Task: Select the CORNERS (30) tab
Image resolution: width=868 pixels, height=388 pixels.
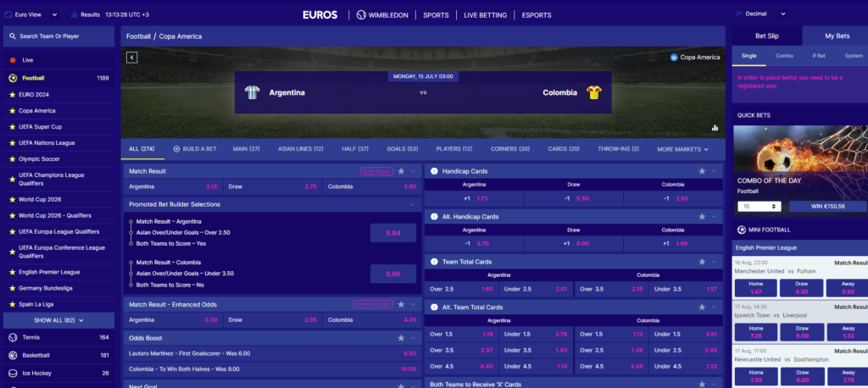Action: (x=509, y=149)
